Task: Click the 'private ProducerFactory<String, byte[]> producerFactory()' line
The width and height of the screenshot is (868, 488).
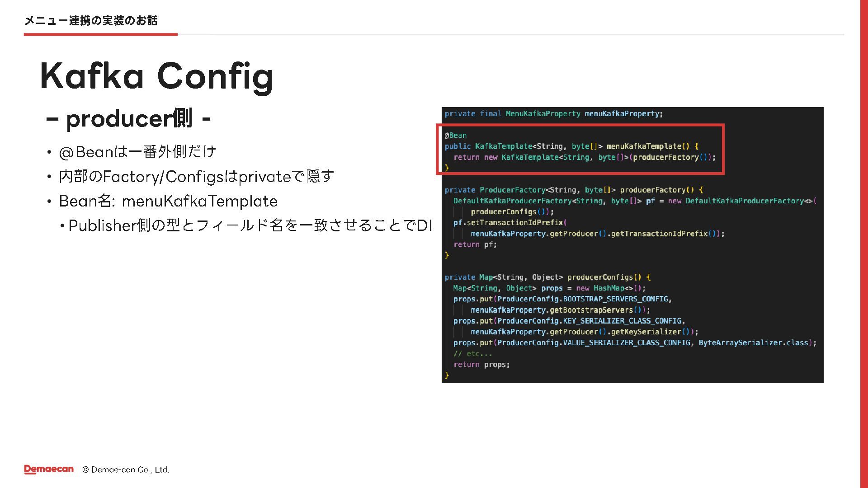Action: click(x=574, y=190)
